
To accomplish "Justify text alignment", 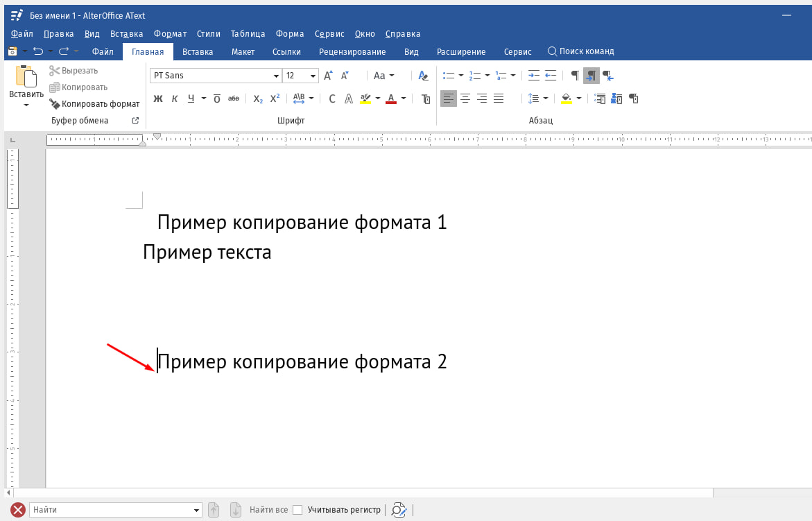I will pyautogui.click(x=498, y=99).
